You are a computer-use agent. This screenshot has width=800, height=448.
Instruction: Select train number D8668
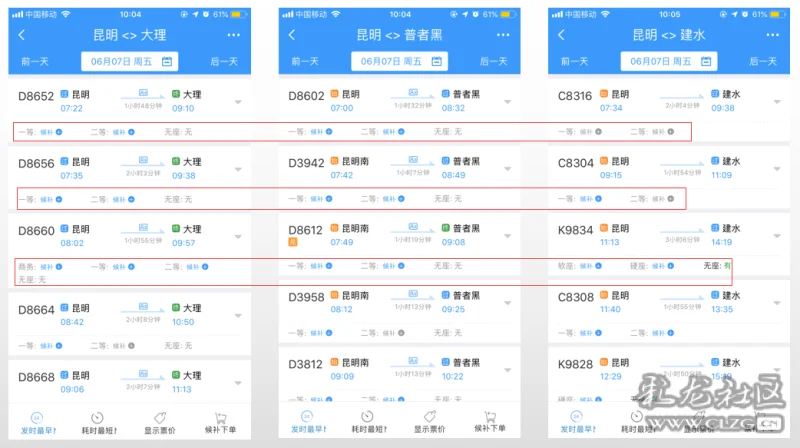(36, 378)
